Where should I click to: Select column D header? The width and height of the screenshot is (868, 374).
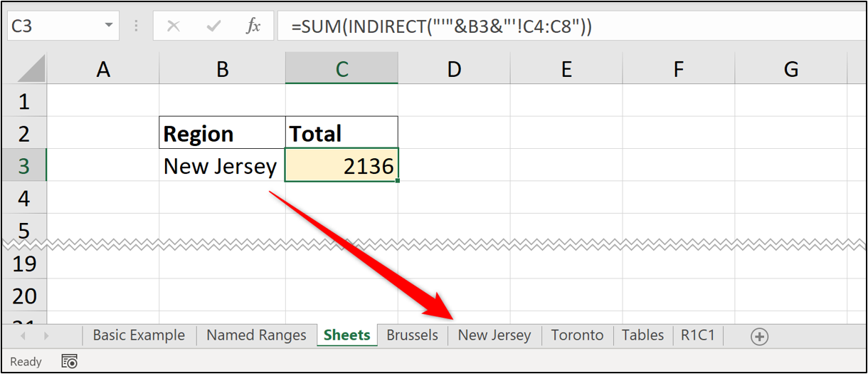454,69
